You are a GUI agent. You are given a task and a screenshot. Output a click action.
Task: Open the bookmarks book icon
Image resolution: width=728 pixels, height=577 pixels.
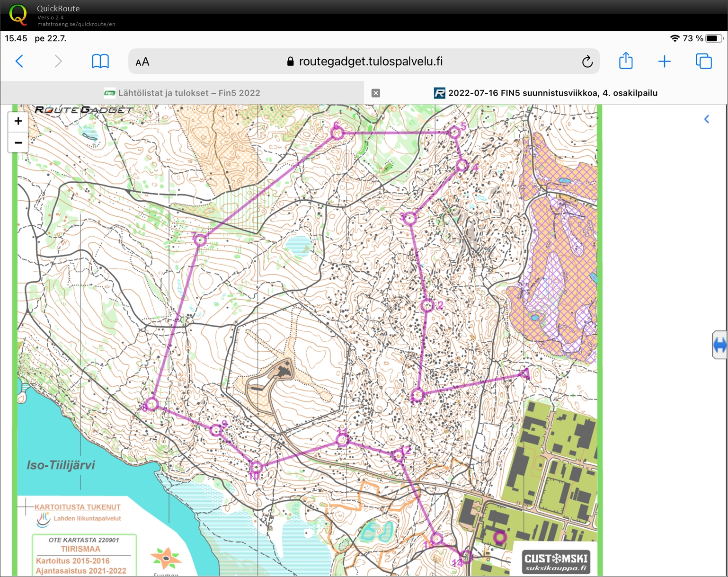(100, 61)
